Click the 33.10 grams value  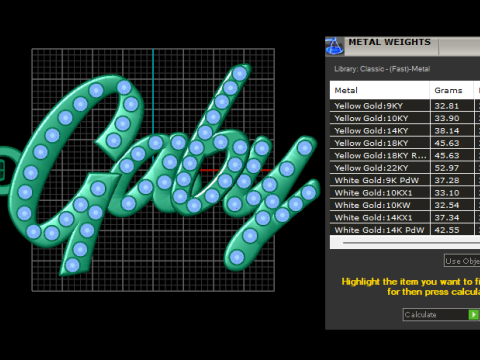click(x=447, y=193)
